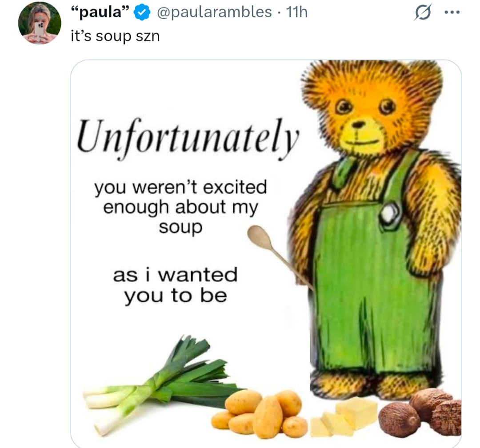Click the "you weren't excited enough" caption
The image size is (480, 448).
(x=180, y=206)
